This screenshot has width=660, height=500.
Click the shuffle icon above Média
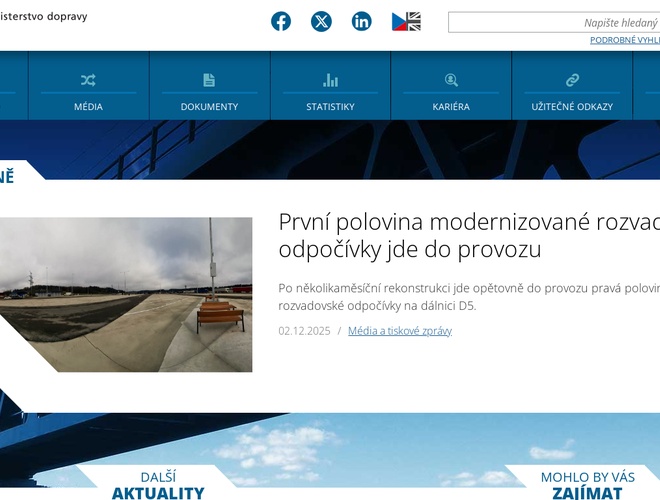(x=88, y=80)
